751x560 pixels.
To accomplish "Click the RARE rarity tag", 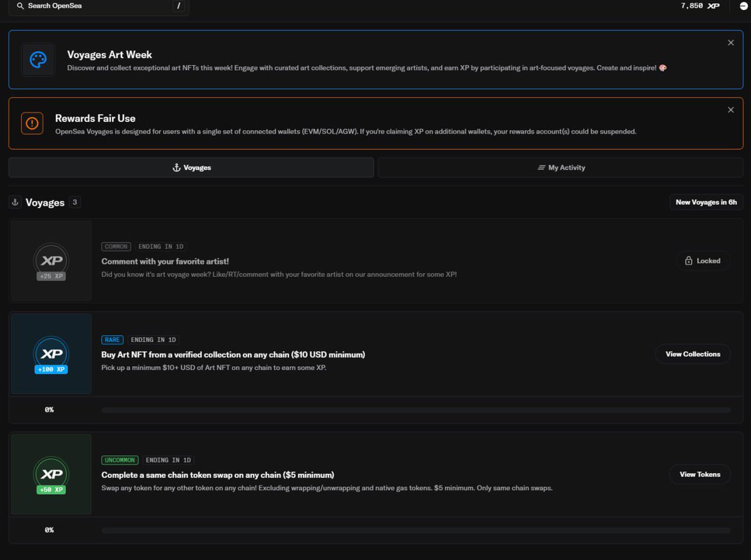I will click(x=113, y=340).
